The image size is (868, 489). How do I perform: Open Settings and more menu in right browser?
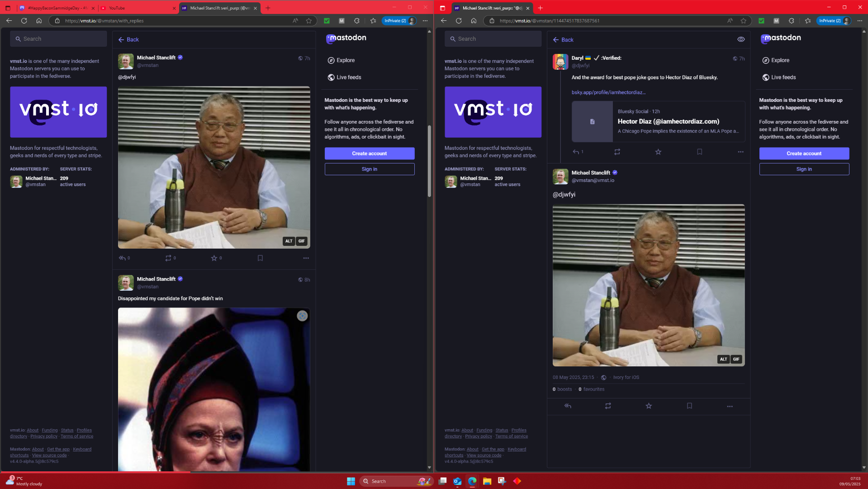click(860, 21)
